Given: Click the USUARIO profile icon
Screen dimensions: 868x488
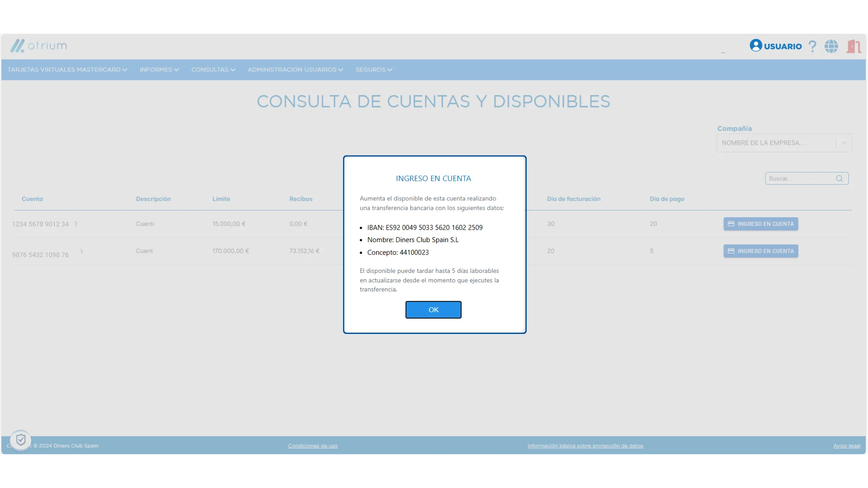Looking at the screenshot, I should tap(755, 46).
